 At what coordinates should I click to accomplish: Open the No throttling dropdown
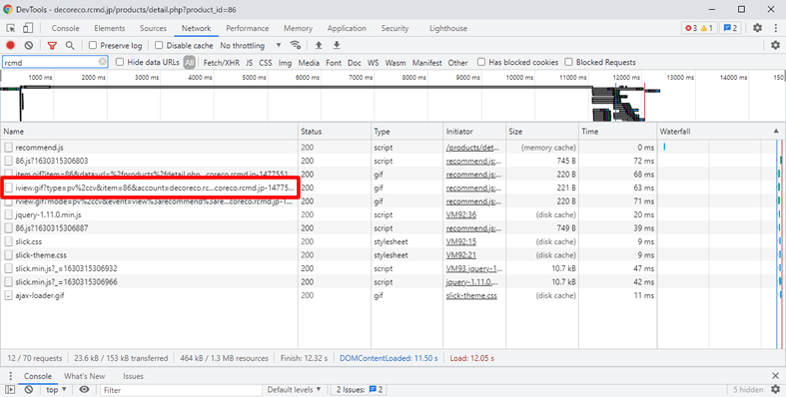(x=251, y=45)
